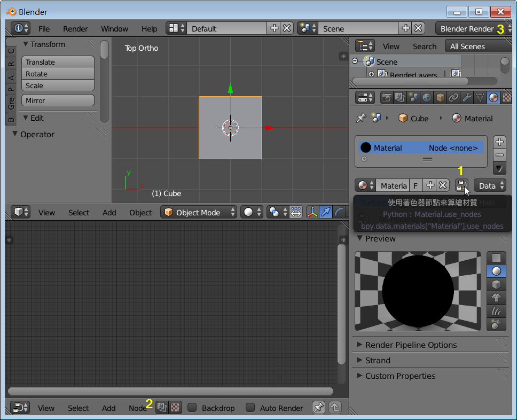Screen dimensions: 517x420
Task: Open viewport shading dropdown
Action: [252, 212]
